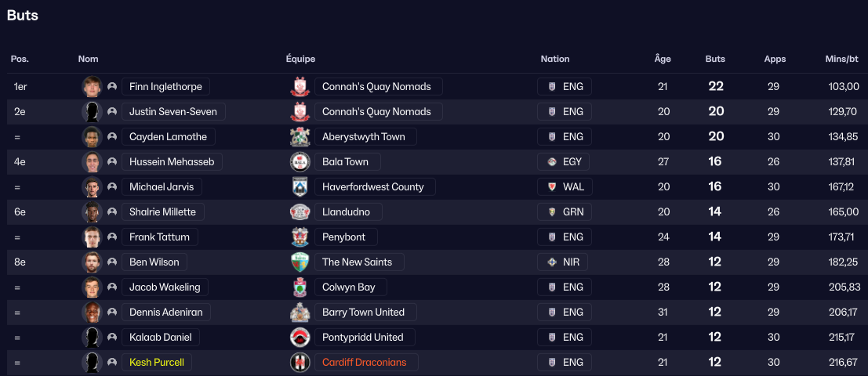This screenshot has height=376, width=868.
Task: Click the Wales flag icon beside WAL
Action: (552, 187)
